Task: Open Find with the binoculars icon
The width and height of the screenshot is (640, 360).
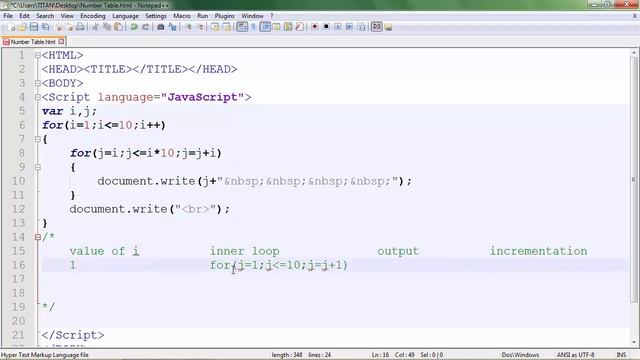Action: tap(161, 27)
